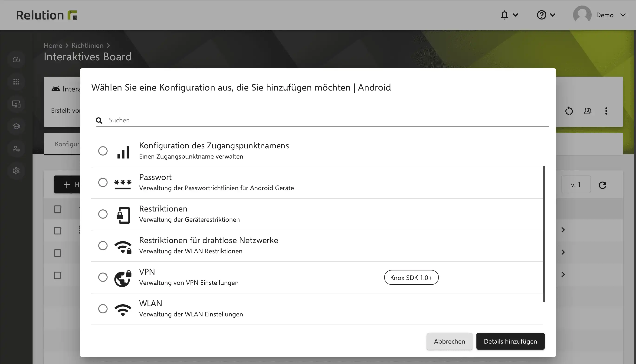Click the dialog list scrollbar
Viewport: 636px width, 364px height.
[x=544, y=234]
